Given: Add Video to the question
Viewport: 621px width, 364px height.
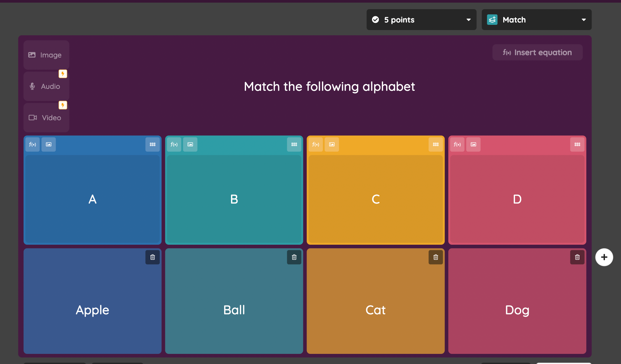Looking at the screenshot, I should [46, 118].
